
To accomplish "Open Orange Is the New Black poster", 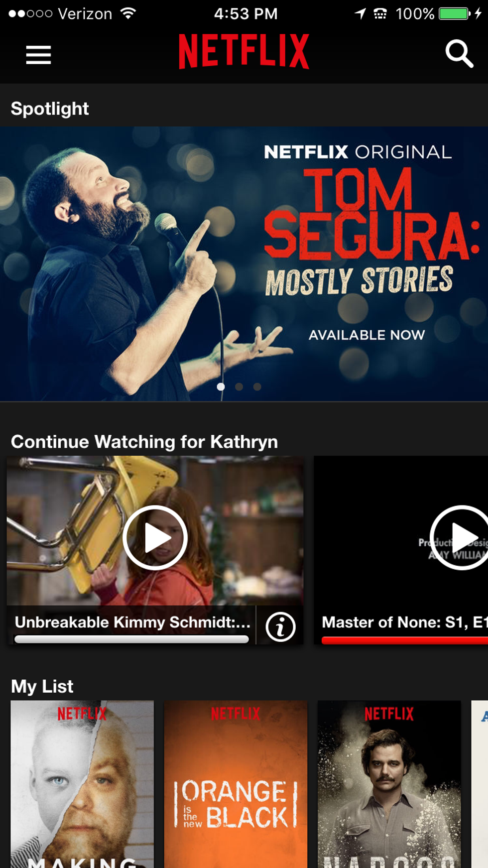I will coord(236,784).
